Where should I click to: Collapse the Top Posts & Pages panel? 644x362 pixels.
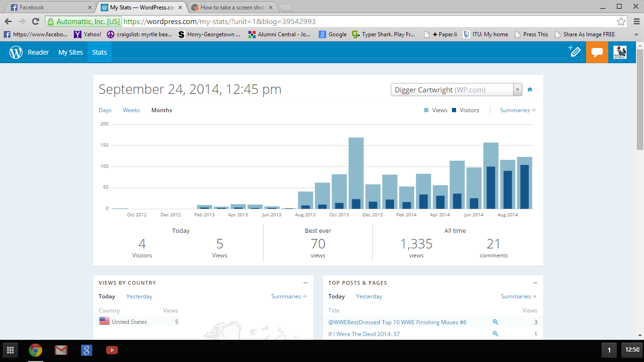point(535,283)
